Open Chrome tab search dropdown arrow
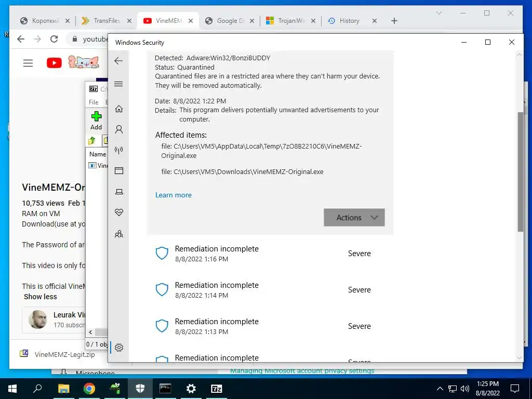Viewport: 532px width, 399px height. [438, 13]
